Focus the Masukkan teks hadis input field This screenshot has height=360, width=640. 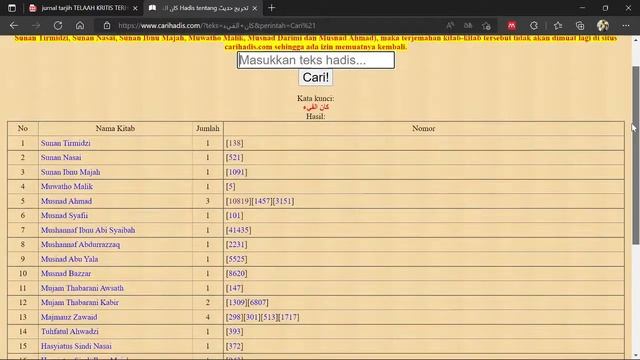click(316, 60)
